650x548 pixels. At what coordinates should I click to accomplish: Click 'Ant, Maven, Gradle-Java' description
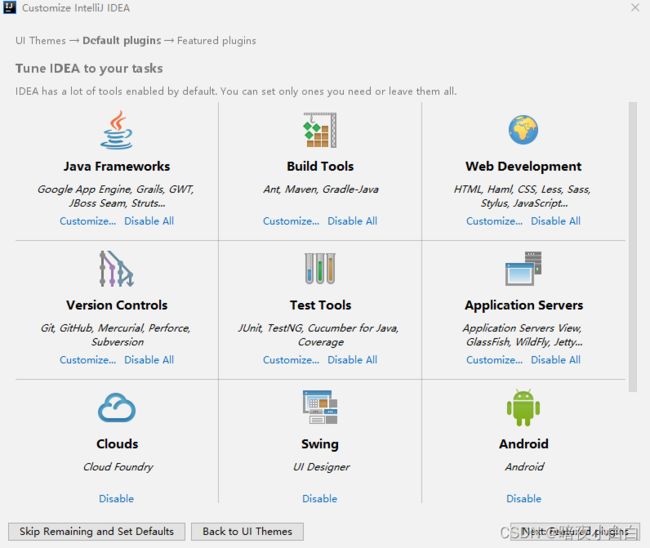click(320, 189)
